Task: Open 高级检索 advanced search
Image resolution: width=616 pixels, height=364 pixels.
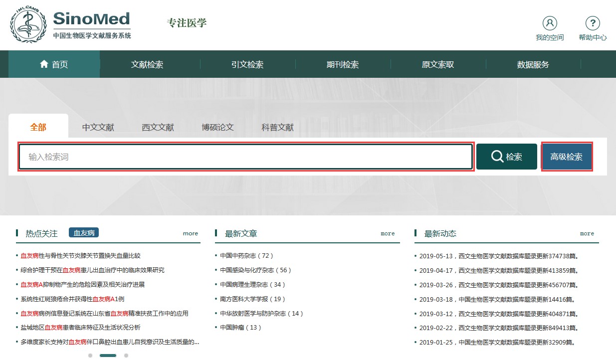Action: point(567,157)
